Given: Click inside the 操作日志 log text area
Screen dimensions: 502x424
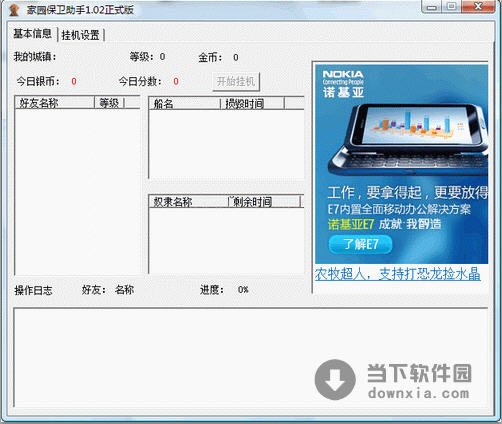Looking at the screenshot, I should [x=250, y=357].
